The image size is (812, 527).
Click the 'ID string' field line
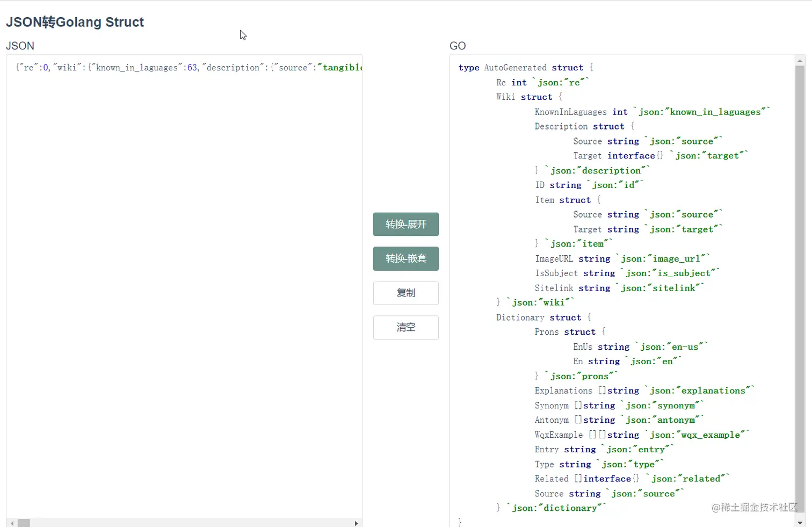click(589, 185)
